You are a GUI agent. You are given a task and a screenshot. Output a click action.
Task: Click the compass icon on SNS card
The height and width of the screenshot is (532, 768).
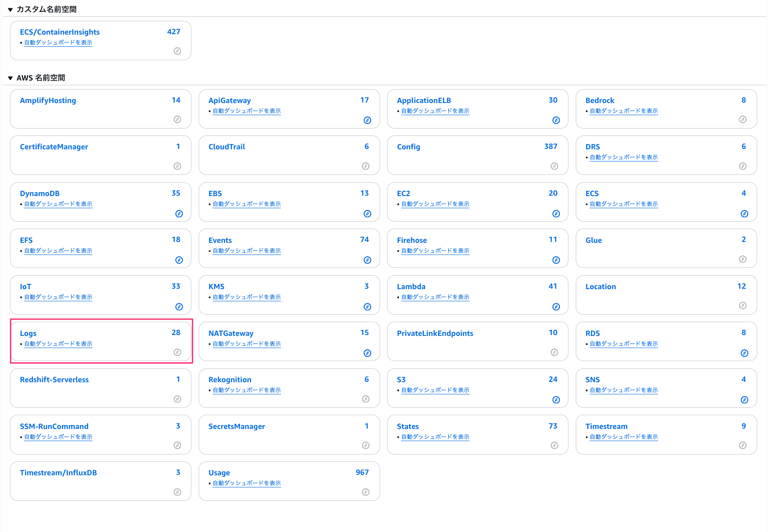[745, 400]
